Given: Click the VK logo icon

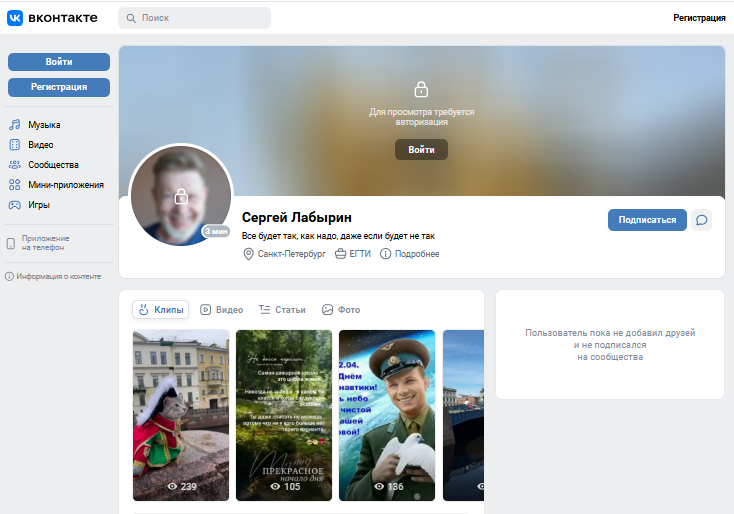Looking at the screenshot, I should point(15,18).
